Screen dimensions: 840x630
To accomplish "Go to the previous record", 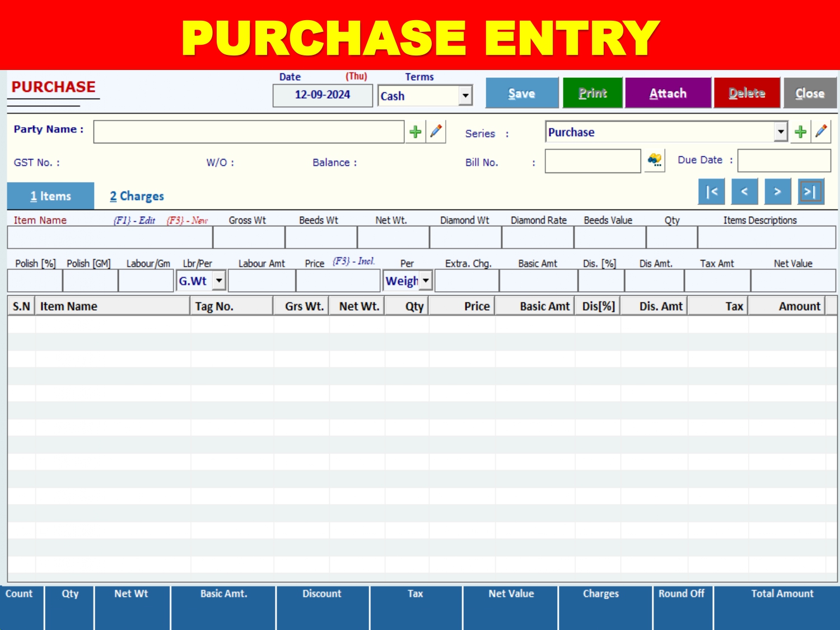I will click(744, 192).
